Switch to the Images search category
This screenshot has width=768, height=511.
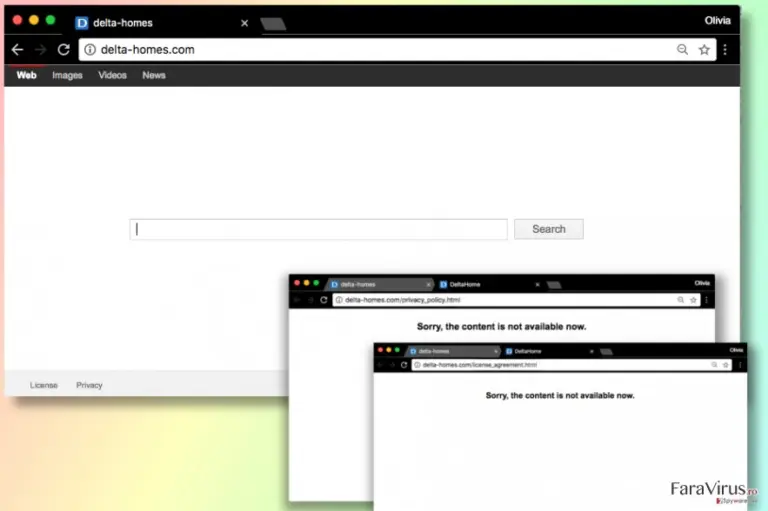click(x=67, y=75)
